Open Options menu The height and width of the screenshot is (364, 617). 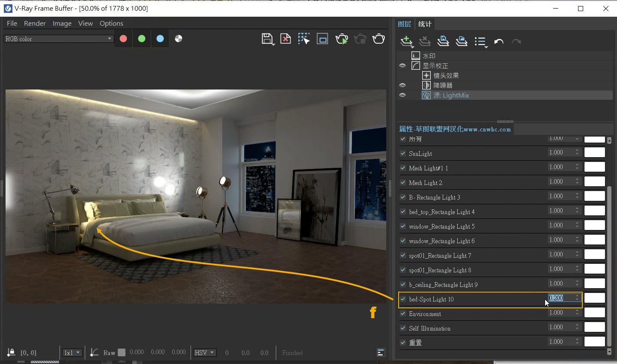pos(111,23)
